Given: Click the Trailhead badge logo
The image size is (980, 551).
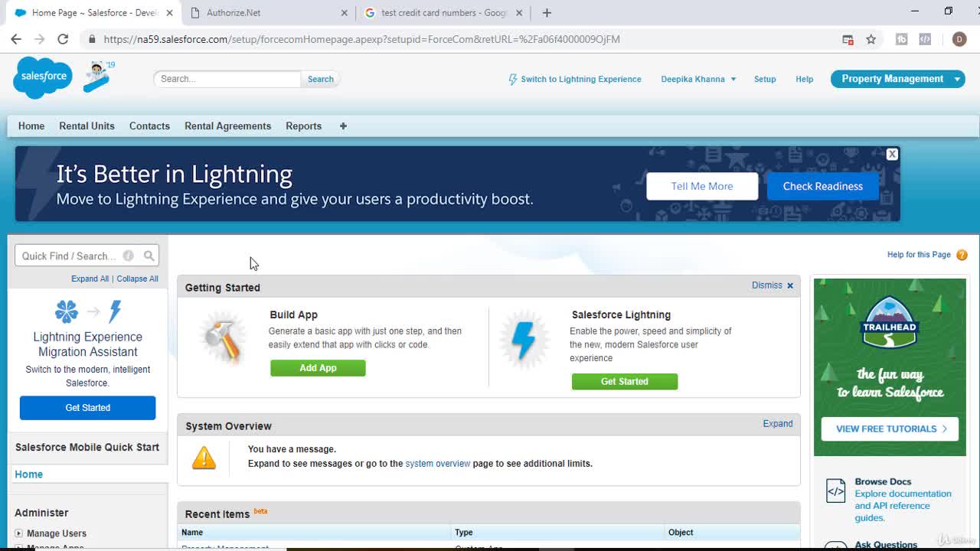Looking at the screenshot, I should point(890,322).
